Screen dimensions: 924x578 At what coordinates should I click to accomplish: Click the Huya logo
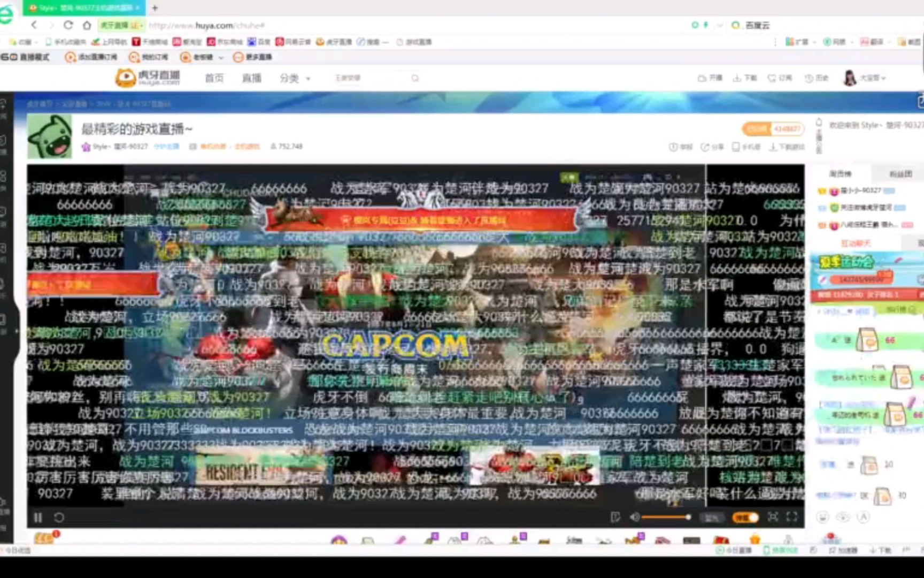pos(148,78)
